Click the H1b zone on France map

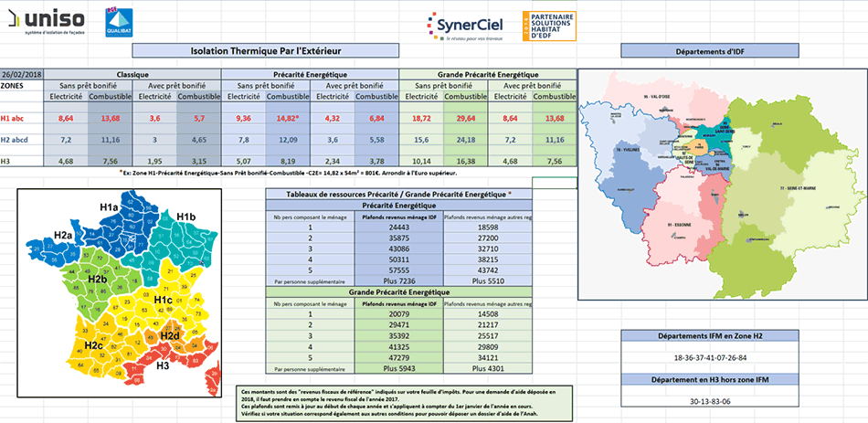pyautogui.click(x=185, y=217)
